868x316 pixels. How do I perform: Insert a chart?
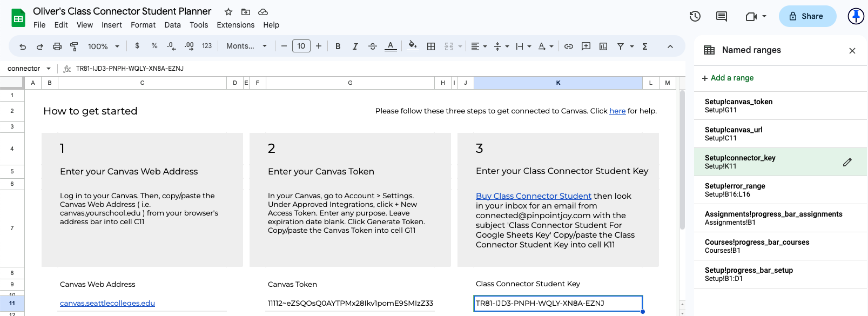603,46
